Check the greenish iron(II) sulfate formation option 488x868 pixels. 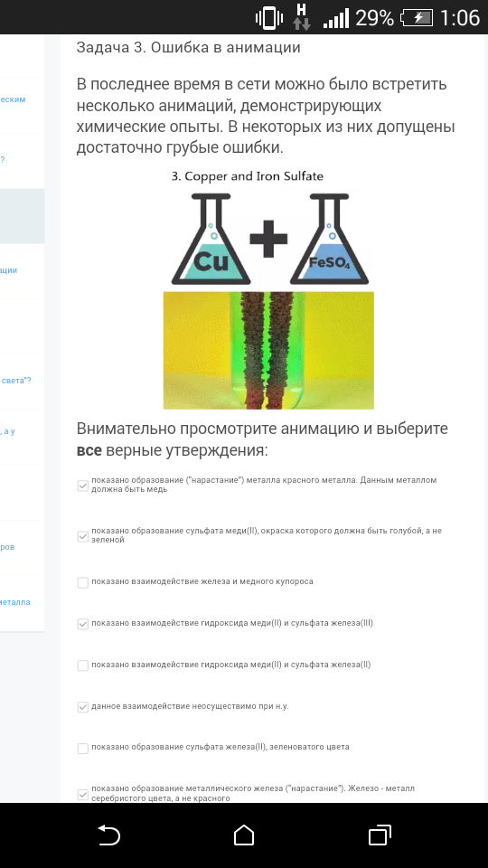pos(83,749)
